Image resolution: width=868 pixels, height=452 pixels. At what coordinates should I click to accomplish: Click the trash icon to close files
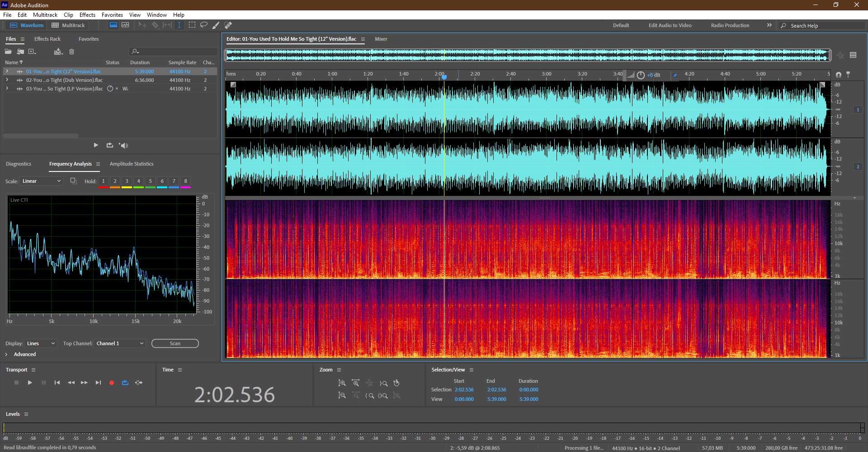coord(71,52)
